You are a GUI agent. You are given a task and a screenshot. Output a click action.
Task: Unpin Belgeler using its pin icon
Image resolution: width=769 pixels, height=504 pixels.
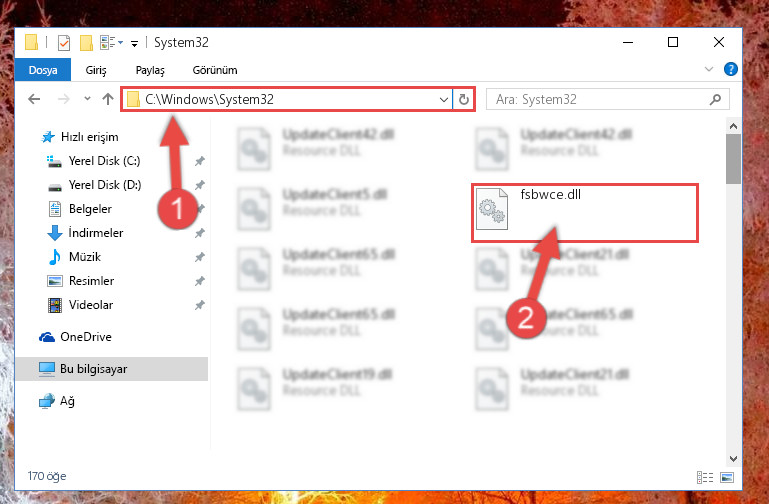coord(200,209)
